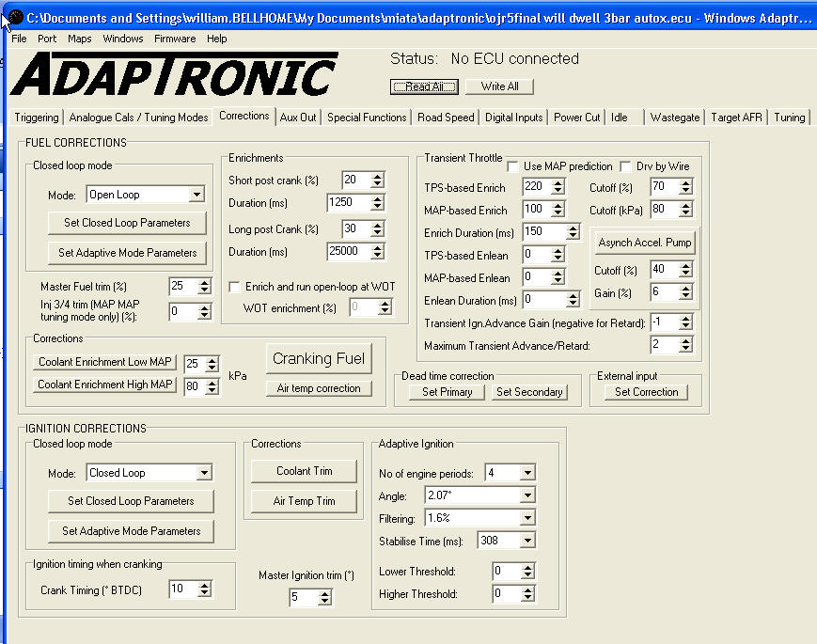Expand ignition closed loop Mode dropdown

tap(204, 473)
